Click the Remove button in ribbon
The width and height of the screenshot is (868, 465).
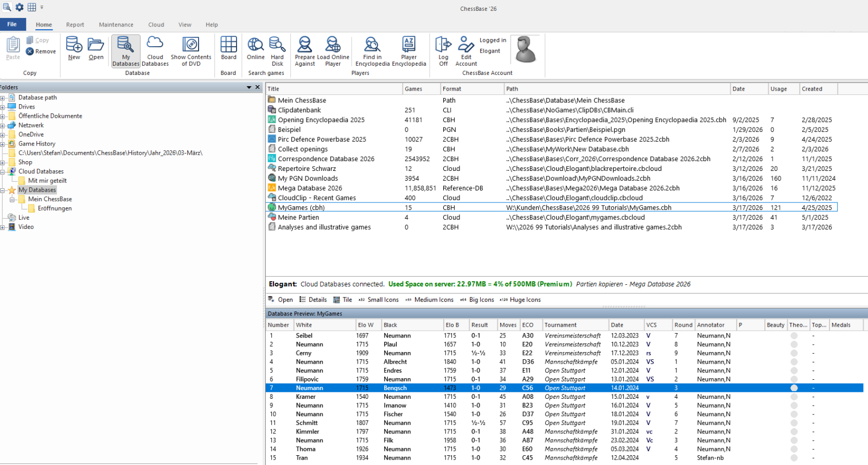[x=41, y=52]
